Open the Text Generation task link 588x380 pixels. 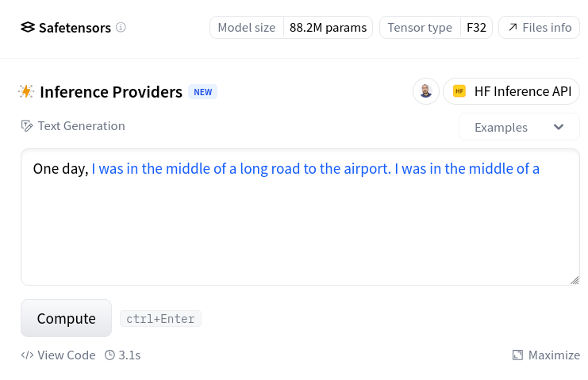81,126
